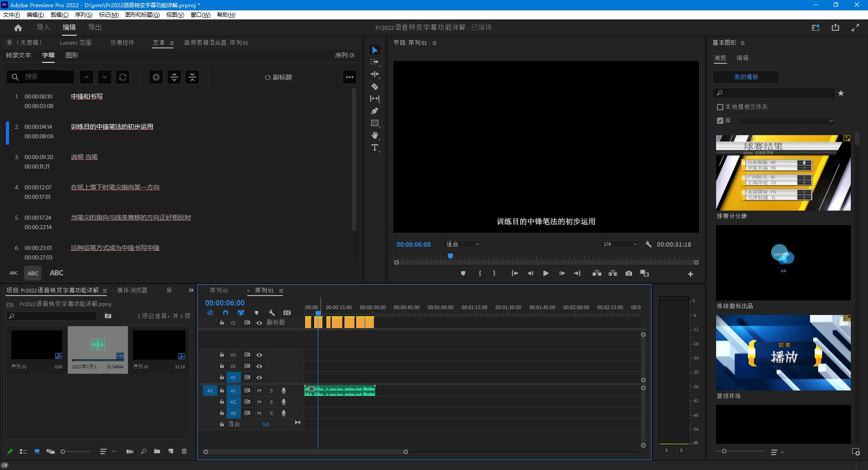Switch to the Graphics tab (图形)
Screen dimensions: 868x470
coord(72,55)
